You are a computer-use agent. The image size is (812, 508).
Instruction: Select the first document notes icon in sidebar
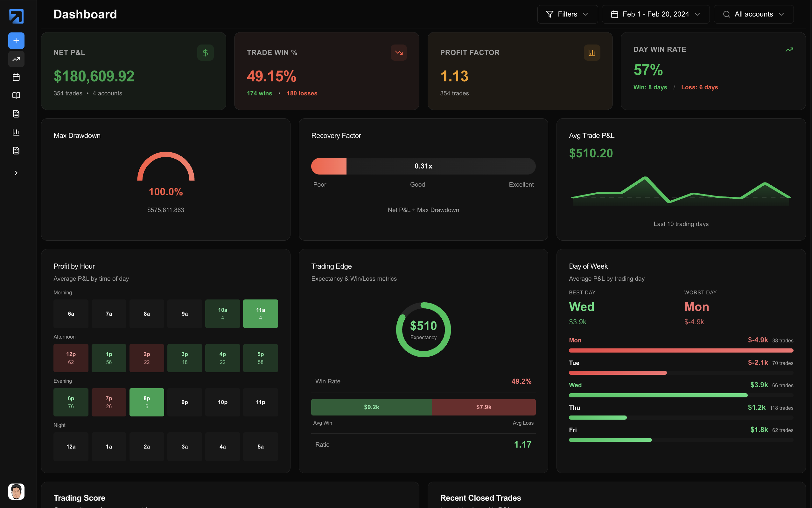(x=16, y=113)
